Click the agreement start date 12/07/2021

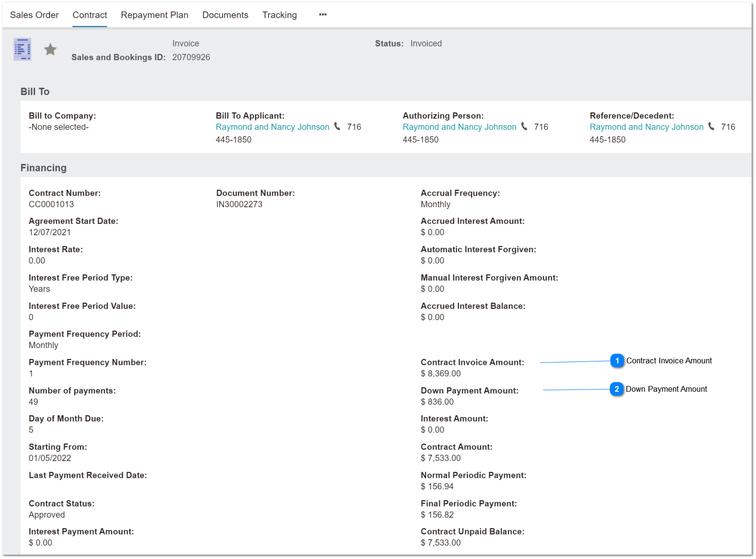(x=50, y=232)
